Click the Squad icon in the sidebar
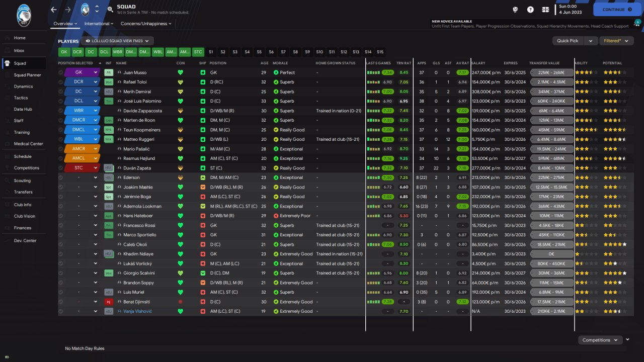This screenshot has height=362, width=644. tap(6, 63)
